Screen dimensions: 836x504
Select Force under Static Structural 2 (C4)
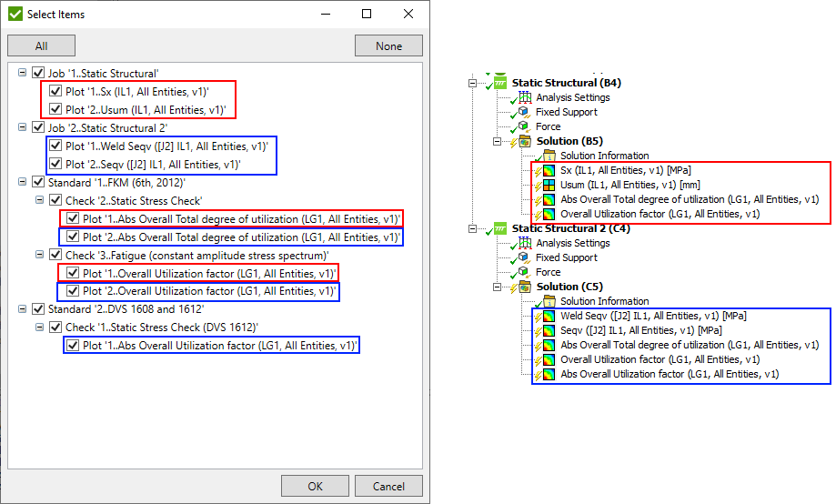tap(548, 272)
